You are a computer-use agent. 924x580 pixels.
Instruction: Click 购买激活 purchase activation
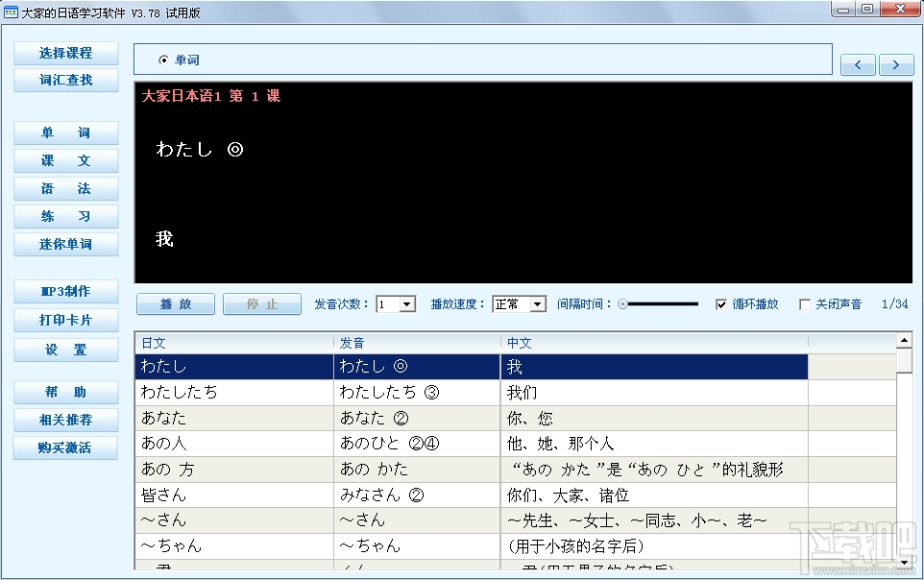click(65, 448)
